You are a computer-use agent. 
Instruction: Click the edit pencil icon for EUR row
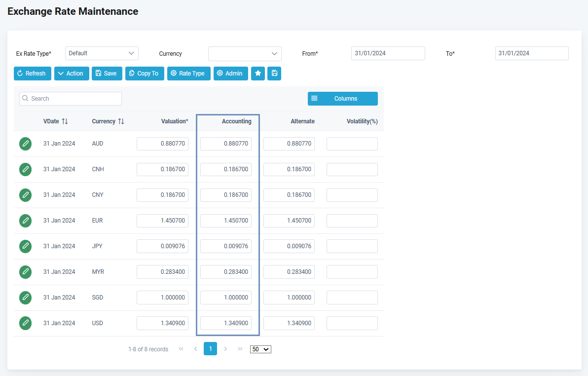tap(26, 221)
